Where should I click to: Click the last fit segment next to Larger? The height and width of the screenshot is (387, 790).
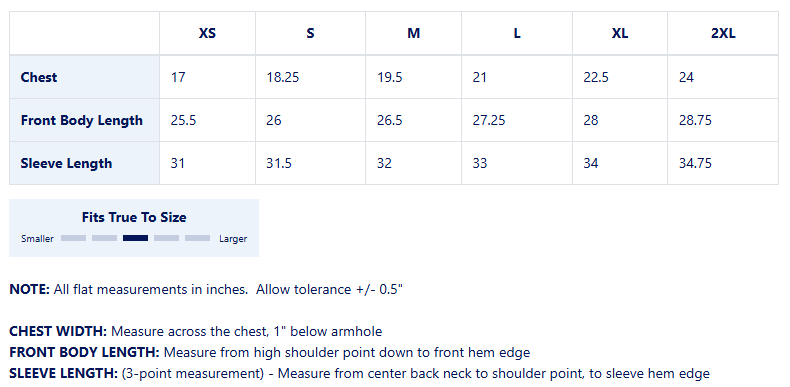point(198,238)
